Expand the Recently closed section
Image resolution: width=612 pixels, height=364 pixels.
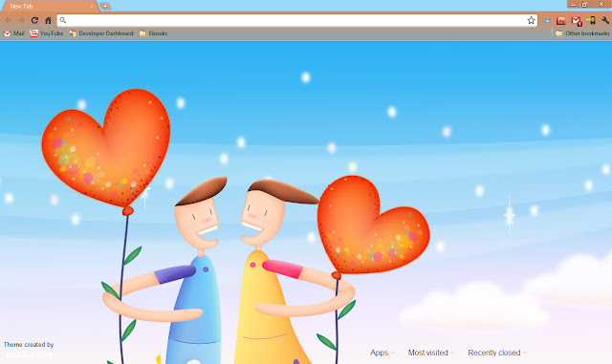point(497,353)
